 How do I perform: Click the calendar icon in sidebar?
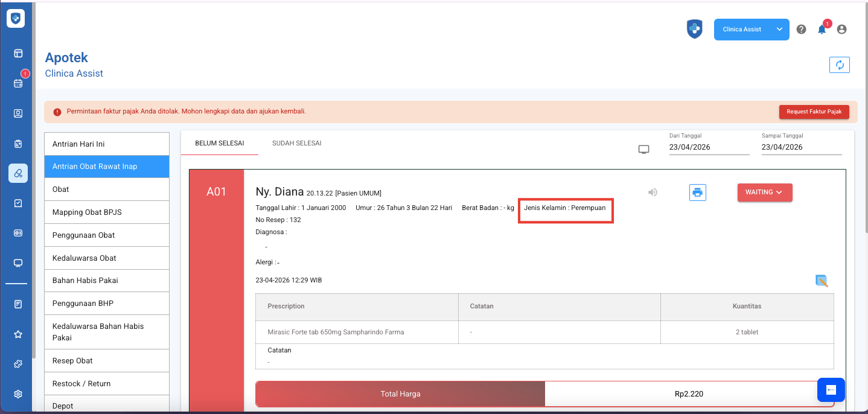point(18,83)
